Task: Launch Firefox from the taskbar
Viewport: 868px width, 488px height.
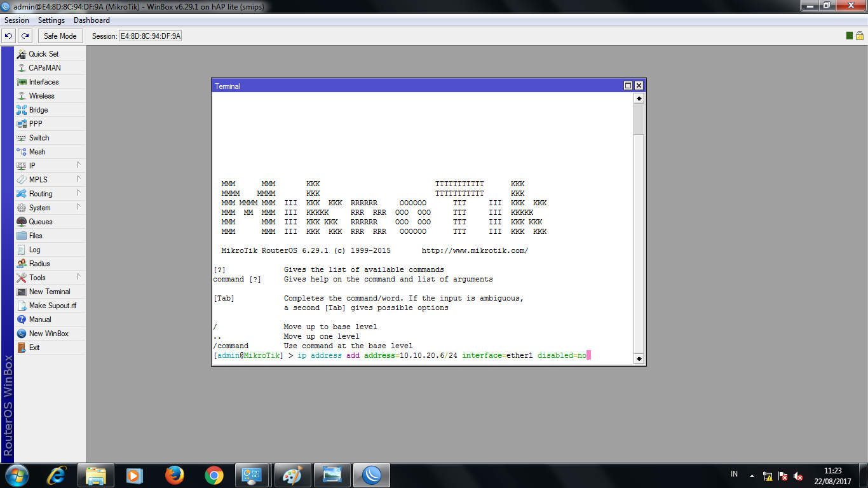Action: pyautogui.click(x=173, y=475)
